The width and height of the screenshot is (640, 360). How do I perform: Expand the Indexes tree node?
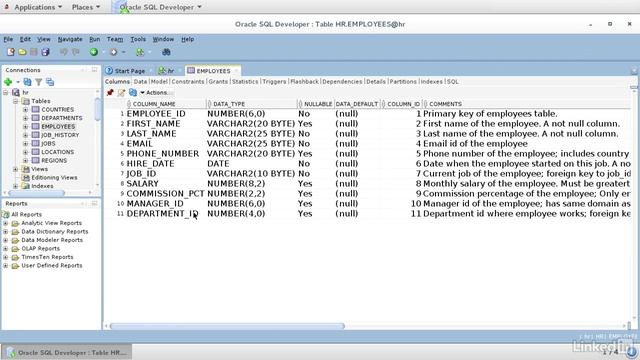pyautogui.click(x=16, y=186)
